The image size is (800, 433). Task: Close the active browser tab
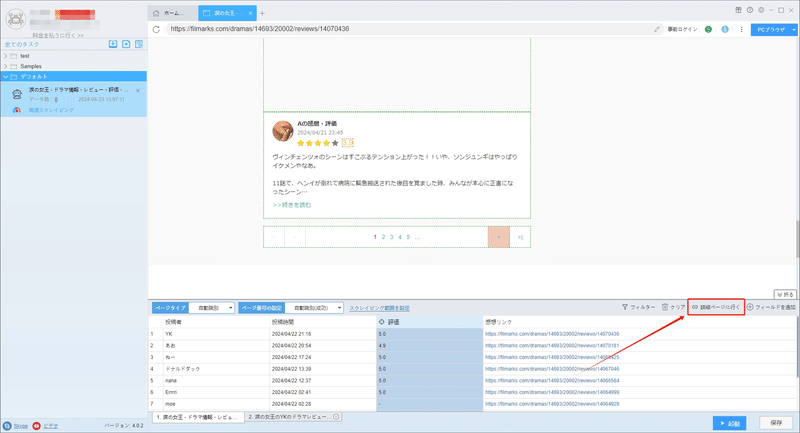[x=250, y=13]
